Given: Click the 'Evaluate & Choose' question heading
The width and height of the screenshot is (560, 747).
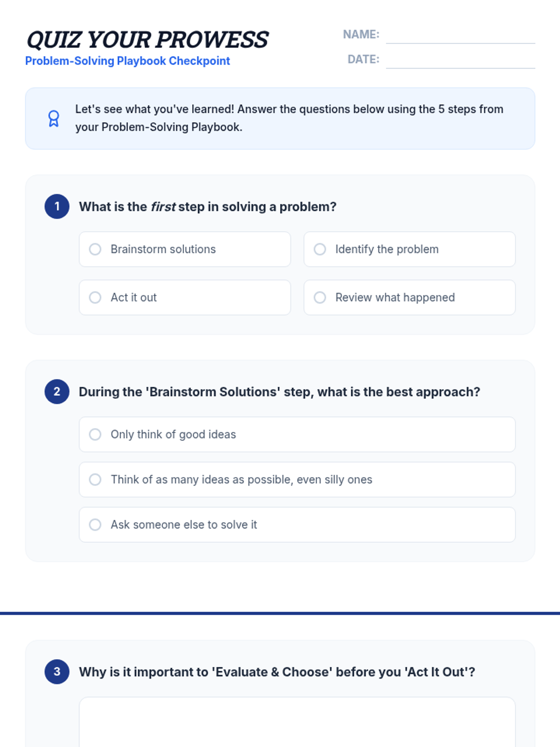Looking at the screenshot, I should point(277,672).
